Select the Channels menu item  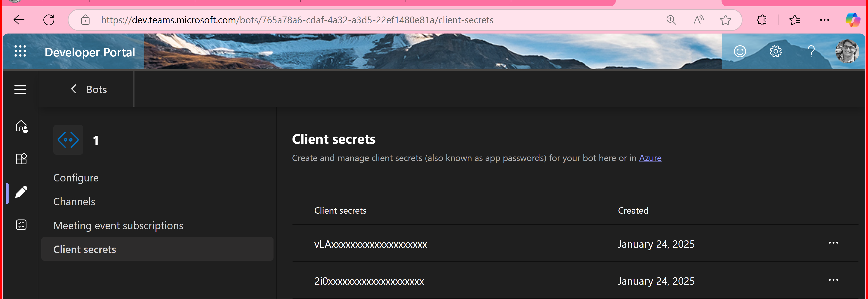(x=74, y=201)
